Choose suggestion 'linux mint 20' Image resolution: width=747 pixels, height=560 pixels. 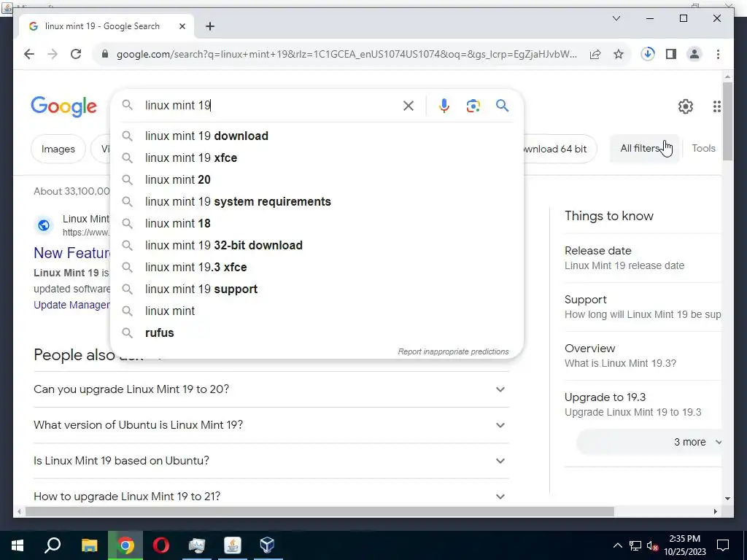pos(317,180)
